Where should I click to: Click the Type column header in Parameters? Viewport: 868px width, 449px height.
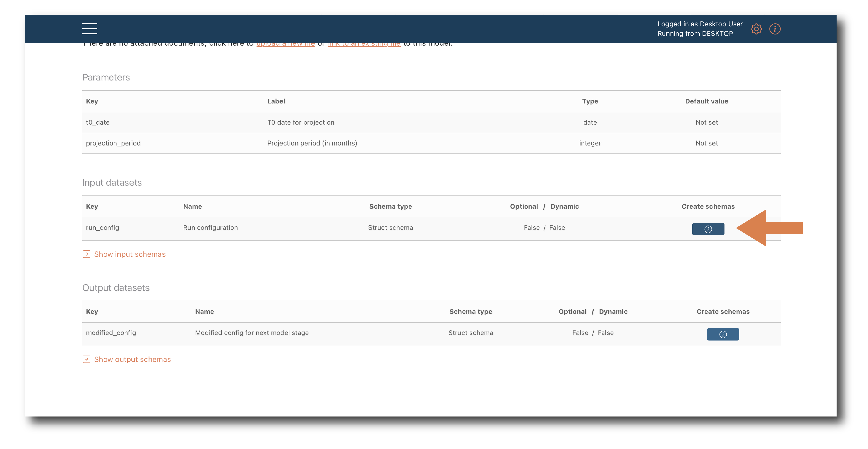click(x=590, y=101)
